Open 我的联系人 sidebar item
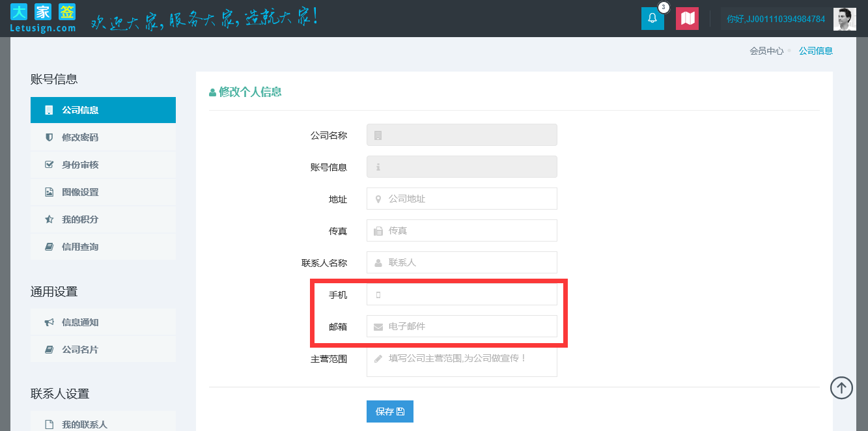The width and height of the screenshot is (868, 431). pos(103,424)
